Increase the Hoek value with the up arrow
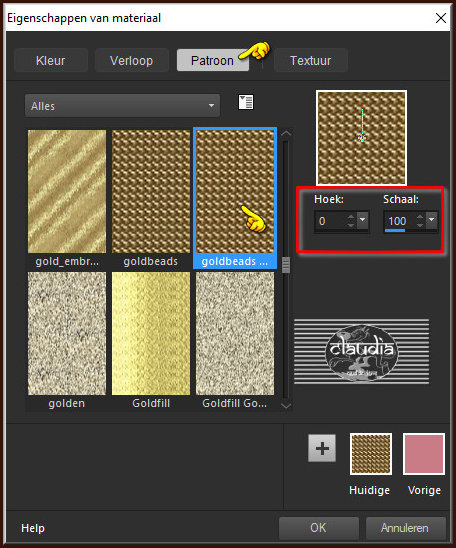 350,217
